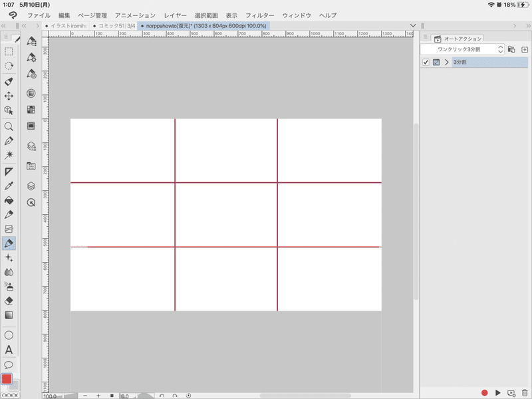This screenshot has width=532, height=399.
Task: Open the 表示 menu
Action: click(231, 15)
